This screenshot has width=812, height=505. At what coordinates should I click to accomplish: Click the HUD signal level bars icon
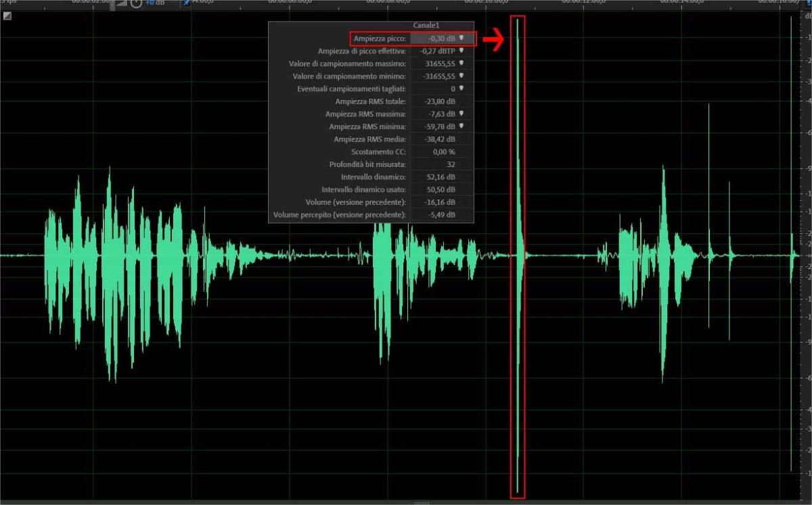pos(120,3)
